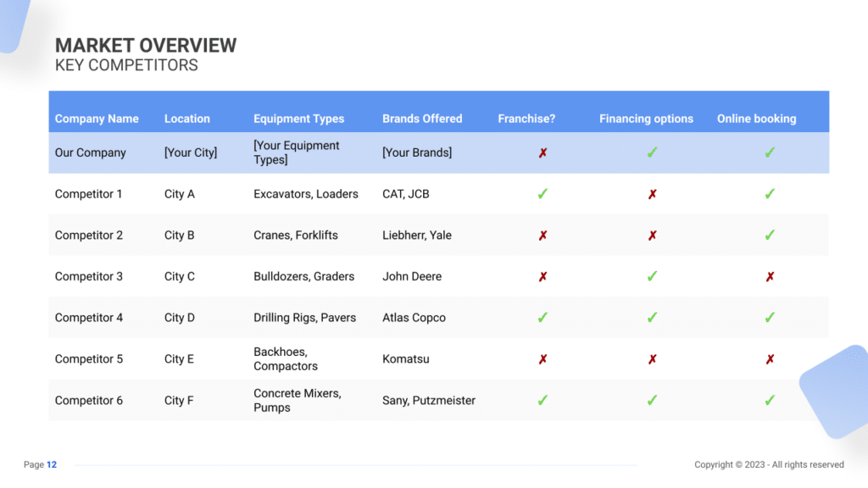Click the Location column header

click(x=187, y=119)
